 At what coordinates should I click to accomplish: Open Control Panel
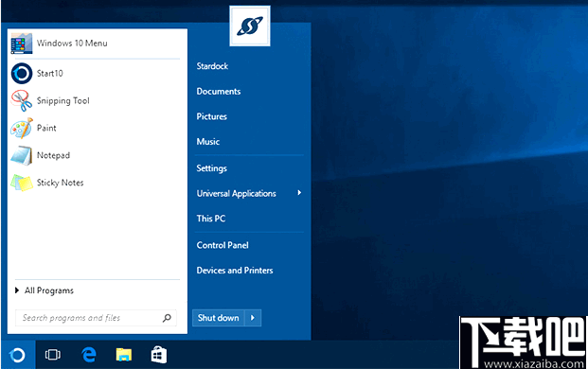223,245
